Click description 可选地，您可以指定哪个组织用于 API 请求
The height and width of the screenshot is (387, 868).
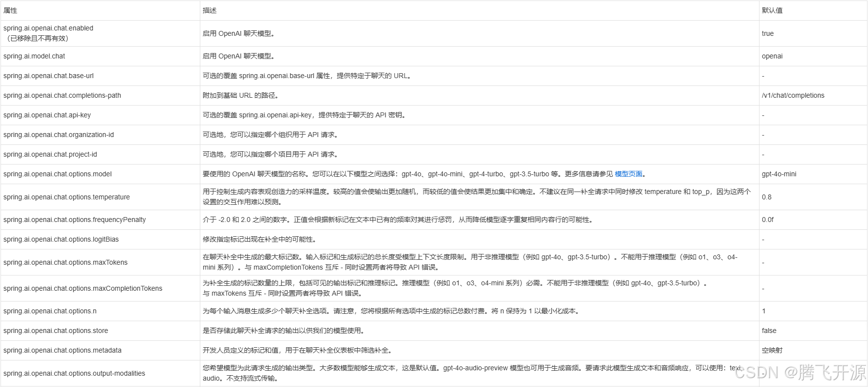pyautogui.click(x=271, y=135)
